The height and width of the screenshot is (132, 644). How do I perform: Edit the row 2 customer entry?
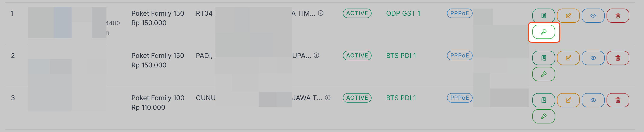pos(568,58)
